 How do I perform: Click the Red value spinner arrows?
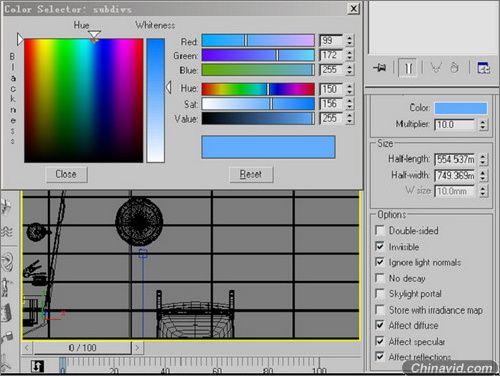tap(349, 41)
